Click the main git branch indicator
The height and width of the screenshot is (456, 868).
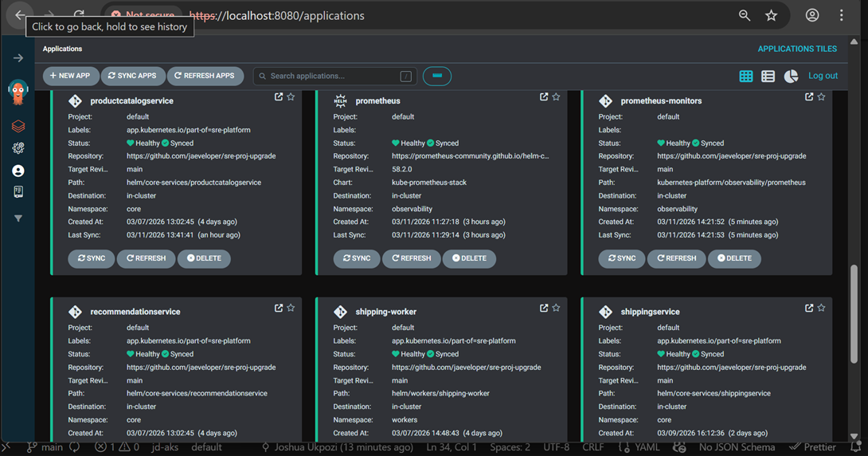click(x=45, y=447)
